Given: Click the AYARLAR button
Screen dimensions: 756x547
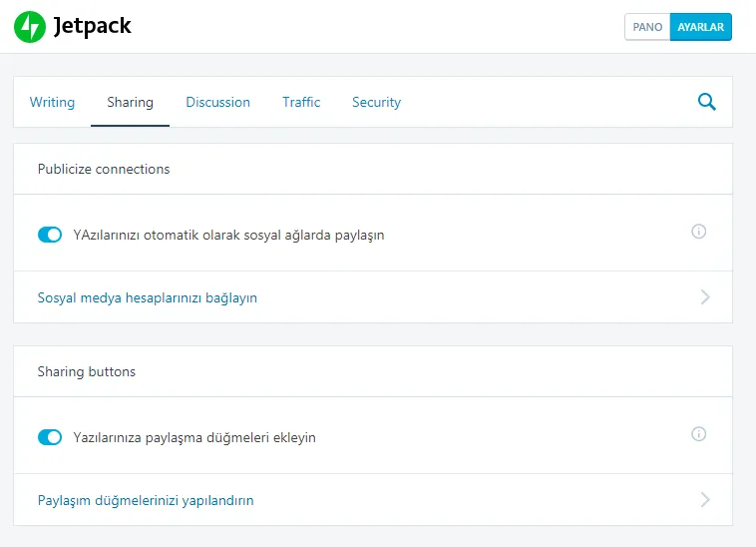Looking at the screenshot, I should pos(700,27).
